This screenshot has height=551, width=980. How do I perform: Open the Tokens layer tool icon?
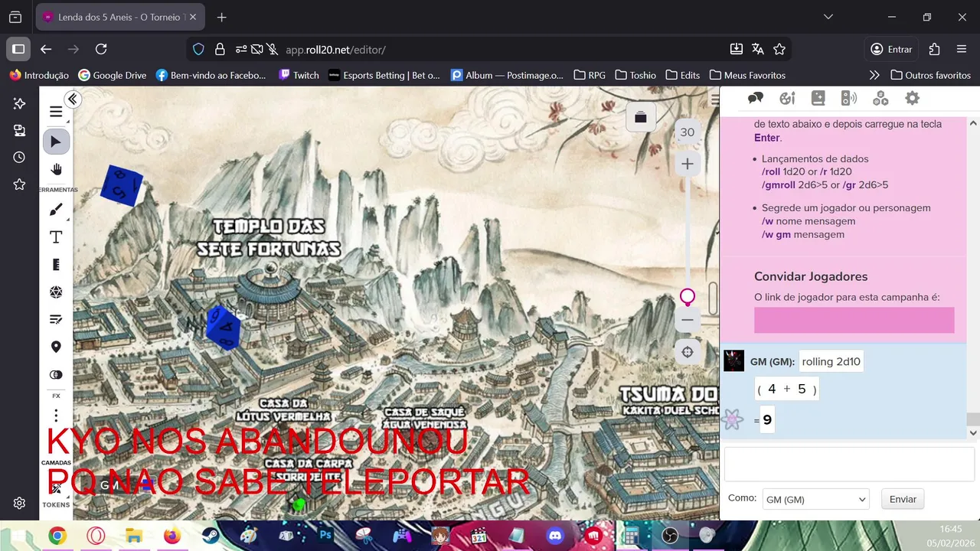coord(56,487)
